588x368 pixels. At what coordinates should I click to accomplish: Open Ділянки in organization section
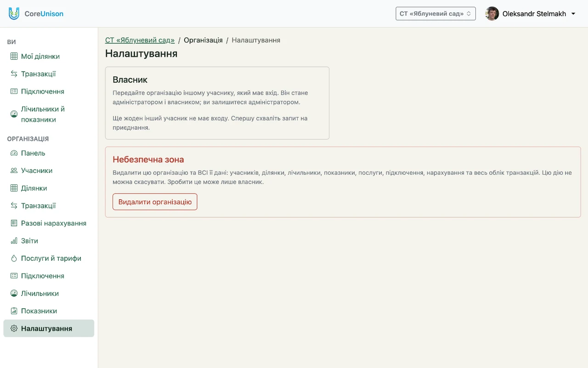coord(49,188)
